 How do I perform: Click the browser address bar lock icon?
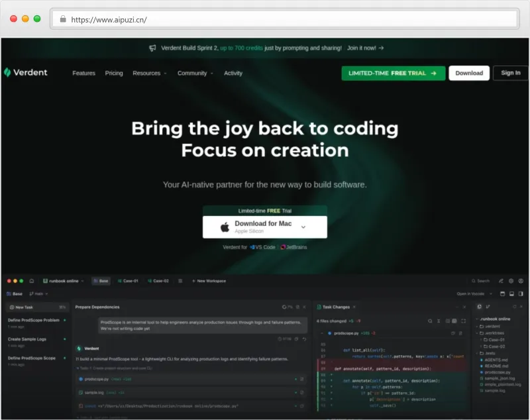[63, 19]
